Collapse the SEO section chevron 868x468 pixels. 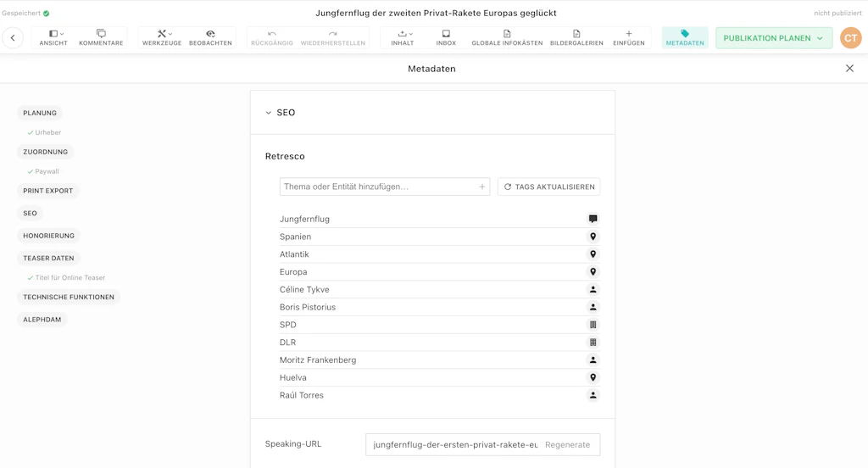click(269, 113)
